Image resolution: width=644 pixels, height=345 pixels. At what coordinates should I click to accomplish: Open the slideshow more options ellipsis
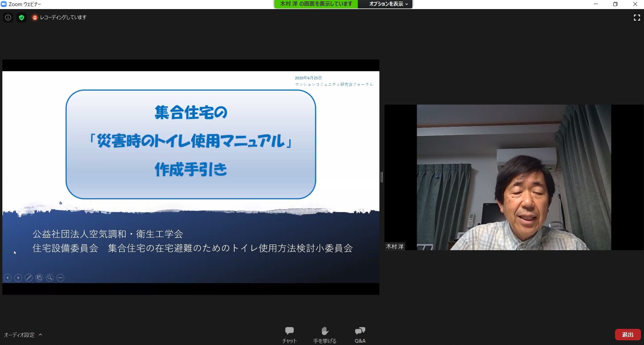tap(60, 278)
